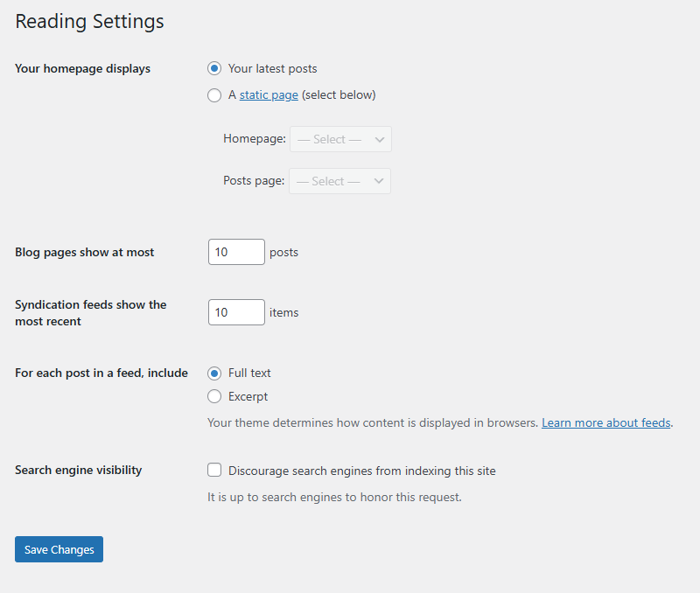Switch feed content to Excerpt
Viewport: 700px width, 593px height.
(x=214, y=396)
